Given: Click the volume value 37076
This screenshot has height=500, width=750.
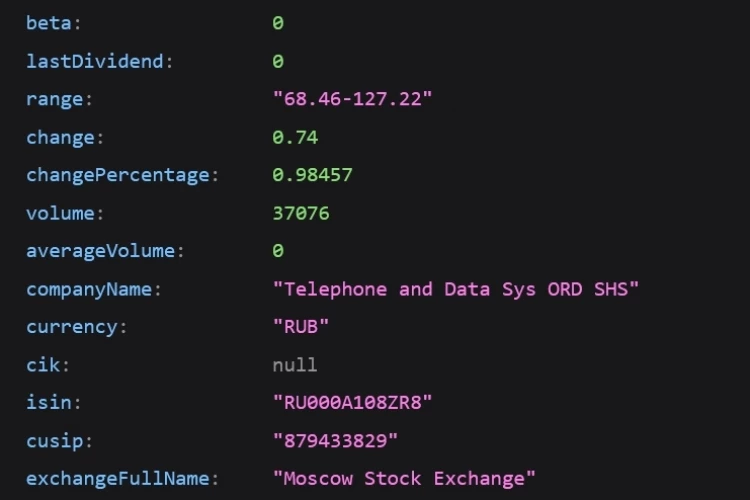Looking at the screenshot, I should point(301,213).
